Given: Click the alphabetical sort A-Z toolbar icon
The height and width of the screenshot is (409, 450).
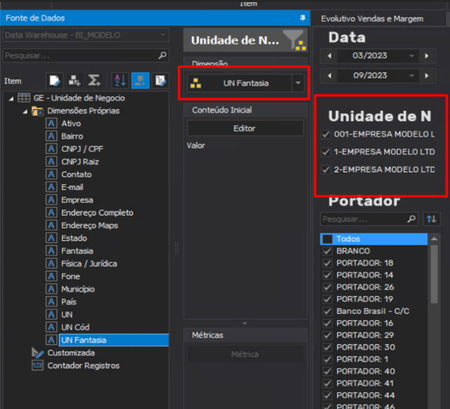Looking at the screenshot, I should pyautogui.click(x=120, y=80).
